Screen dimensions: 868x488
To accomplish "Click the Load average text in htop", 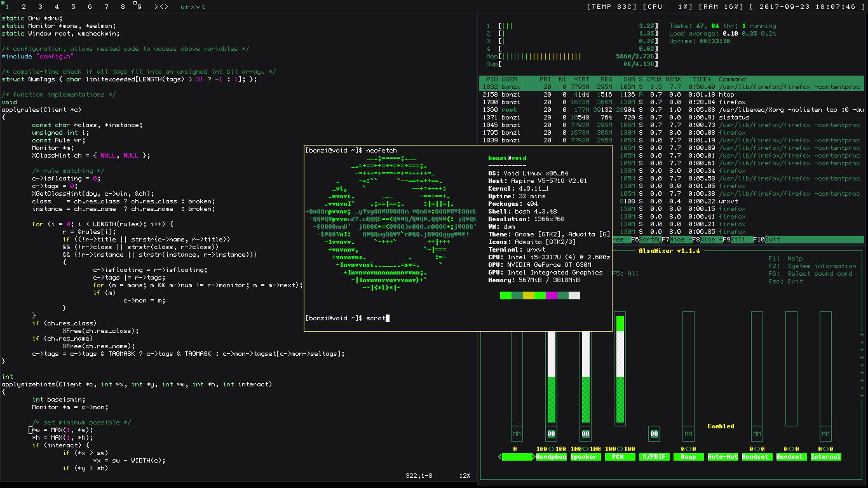I will pyautogui.click(x=722, y=34).
